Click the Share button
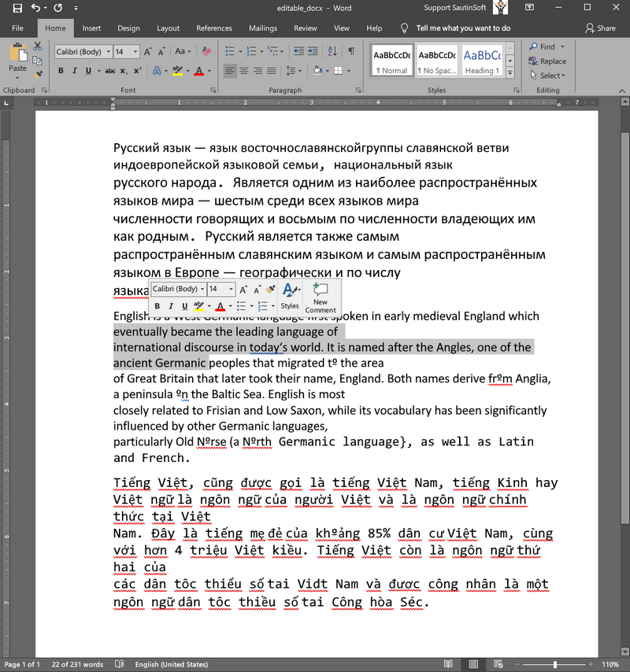630x672 pixels. tap(600, 28)
